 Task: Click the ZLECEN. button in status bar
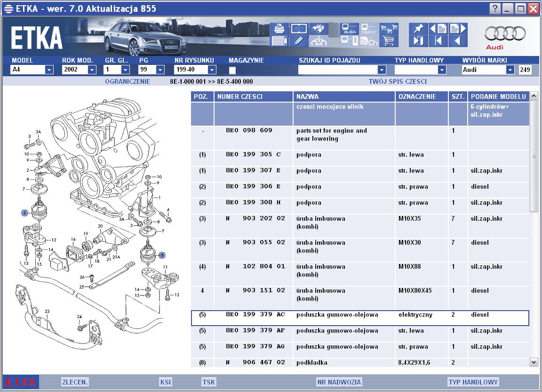click(x=75, y=382)
